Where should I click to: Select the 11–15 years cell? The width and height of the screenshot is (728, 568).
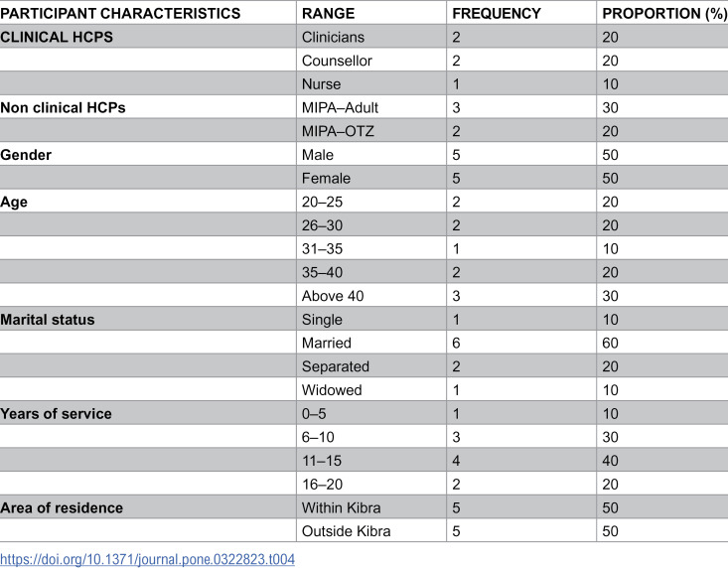click(321, 461)
